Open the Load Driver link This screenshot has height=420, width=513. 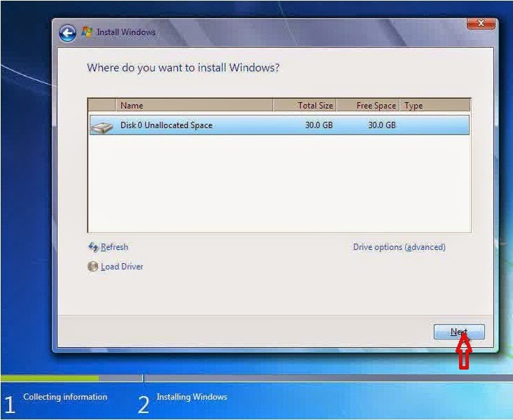(x=122, y=267)
